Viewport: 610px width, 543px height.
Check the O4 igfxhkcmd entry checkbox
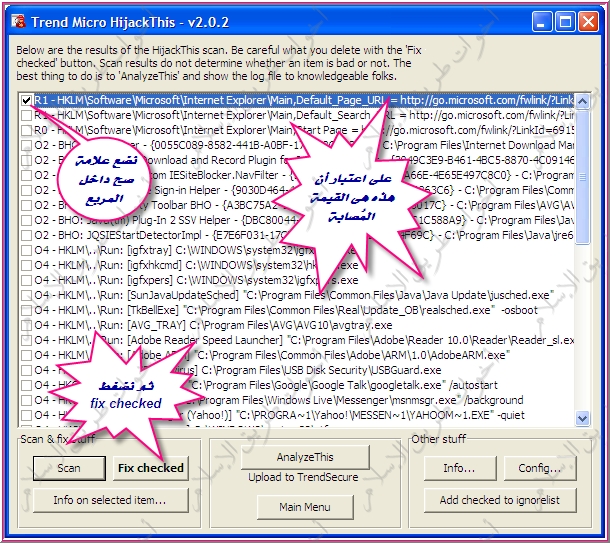(26, 265)
